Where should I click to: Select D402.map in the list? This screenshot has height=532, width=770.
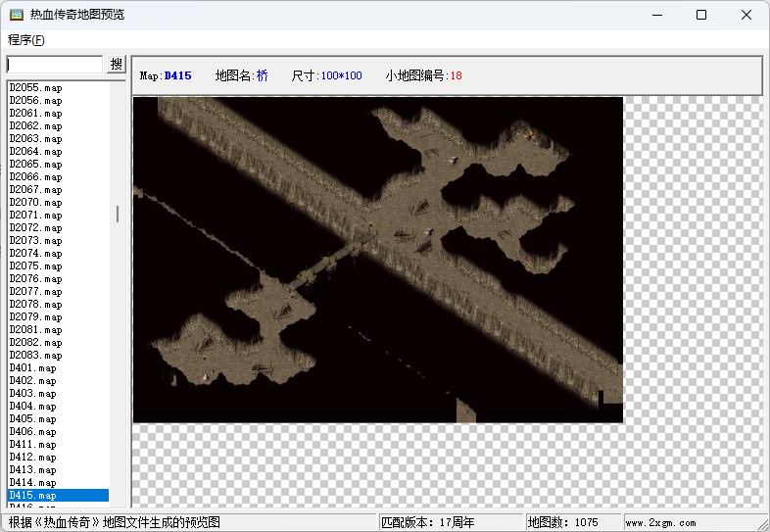[58, 381]
